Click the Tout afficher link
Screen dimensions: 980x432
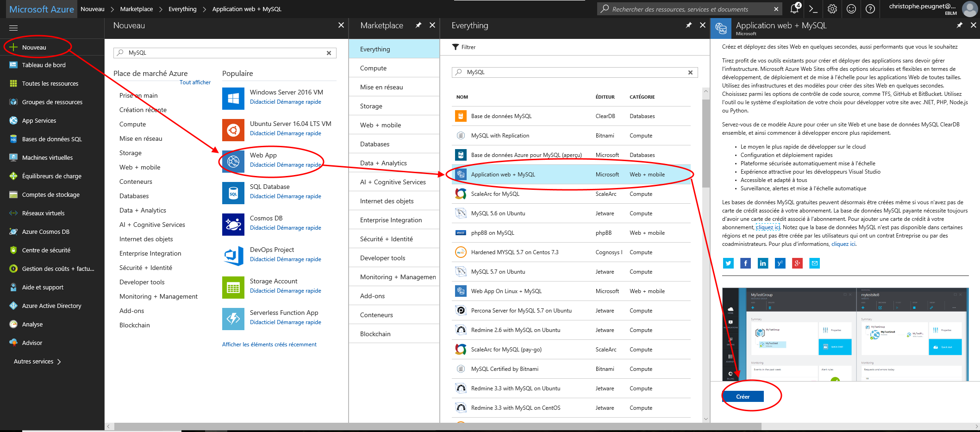[x=195, y=82]
